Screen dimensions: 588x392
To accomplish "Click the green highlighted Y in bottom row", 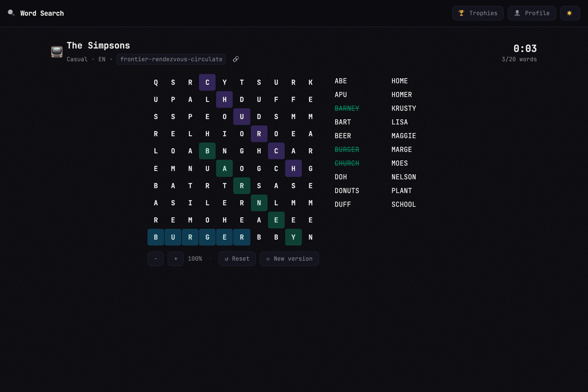I will (x=293, y=237).
